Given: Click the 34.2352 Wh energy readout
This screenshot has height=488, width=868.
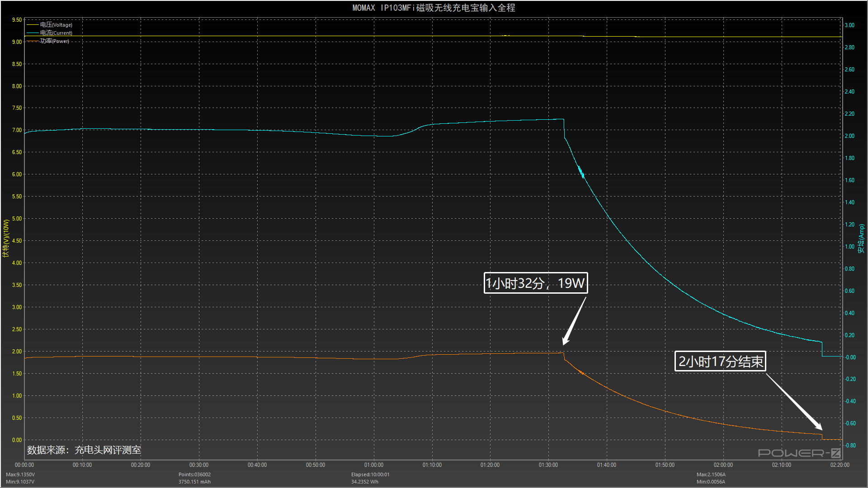Looking at the screenshot, I should (x=365, y=482).
